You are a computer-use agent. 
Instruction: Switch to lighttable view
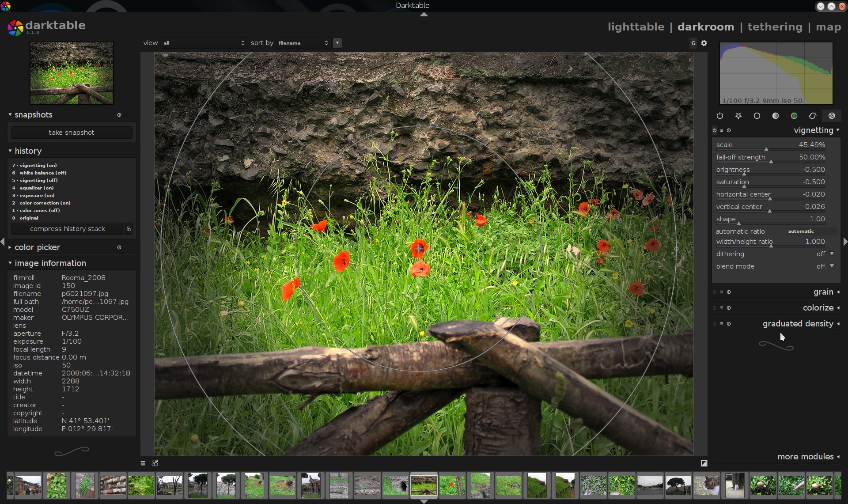[636, 27]
